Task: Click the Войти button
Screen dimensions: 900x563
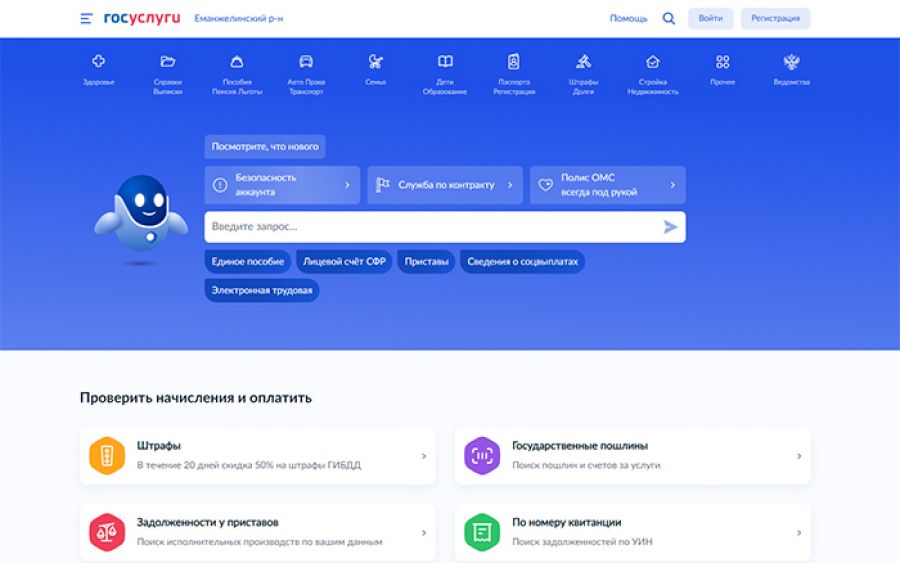Action: 711,18
